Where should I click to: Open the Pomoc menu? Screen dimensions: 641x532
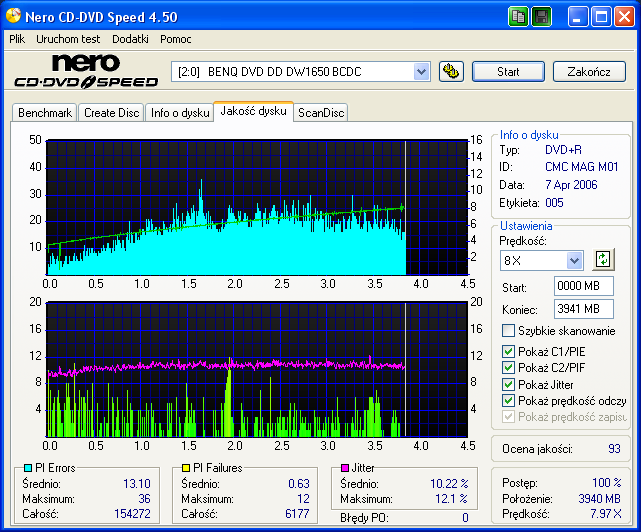click(x=176, y=39)
